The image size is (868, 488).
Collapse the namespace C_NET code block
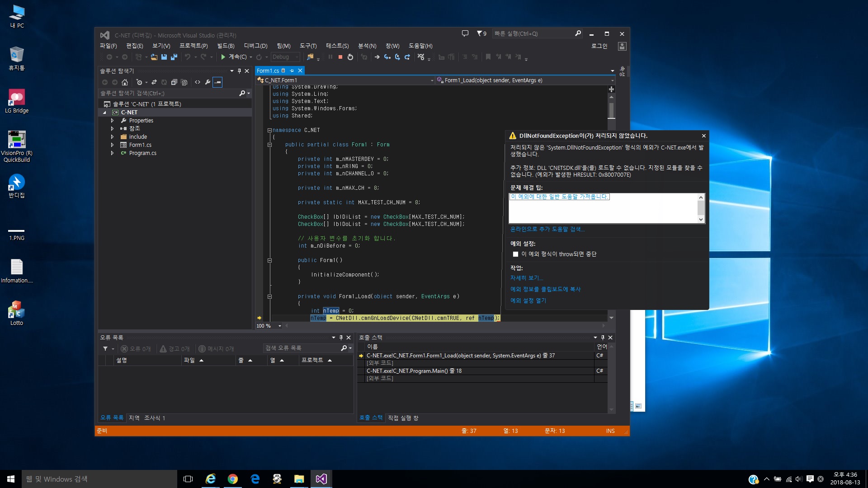(x=269, y=130)
